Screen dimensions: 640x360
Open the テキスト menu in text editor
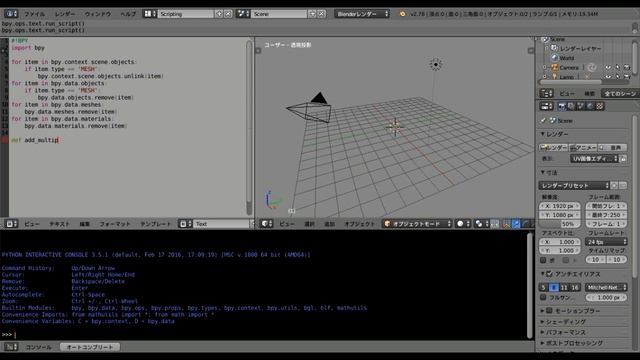click(x=60, y=224)
